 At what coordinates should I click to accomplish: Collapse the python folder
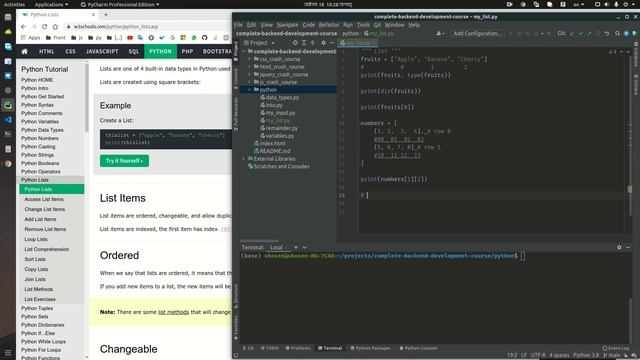point(249,90)
